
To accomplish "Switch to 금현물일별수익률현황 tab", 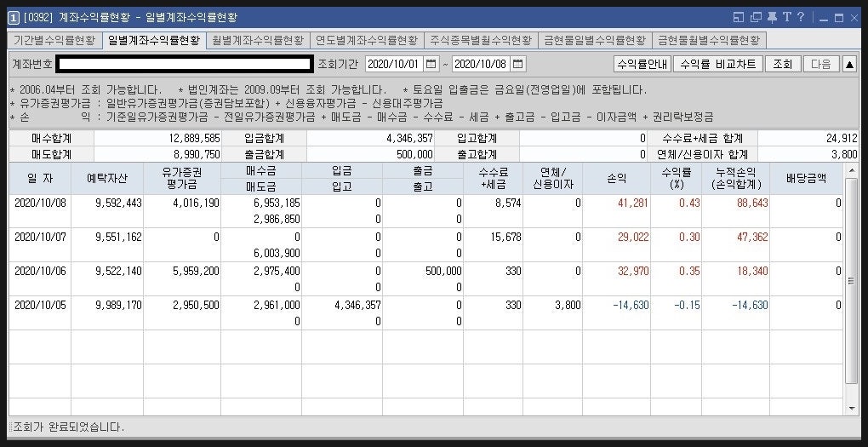I will click(x=595, y=40).
